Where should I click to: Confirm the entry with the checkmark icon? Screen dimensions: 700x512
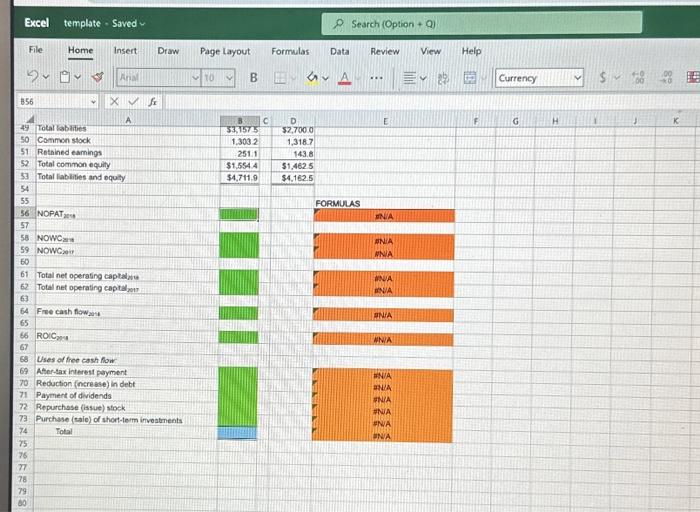click(133, 102)
